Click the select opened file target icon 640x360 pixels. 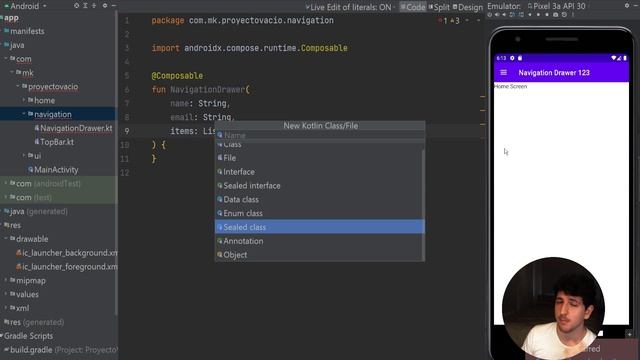[x=76, y=6]
